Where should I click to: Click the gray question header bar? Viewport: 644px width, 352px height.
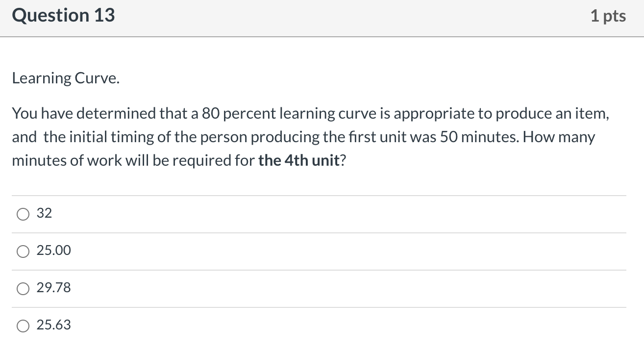coord(322,18)
